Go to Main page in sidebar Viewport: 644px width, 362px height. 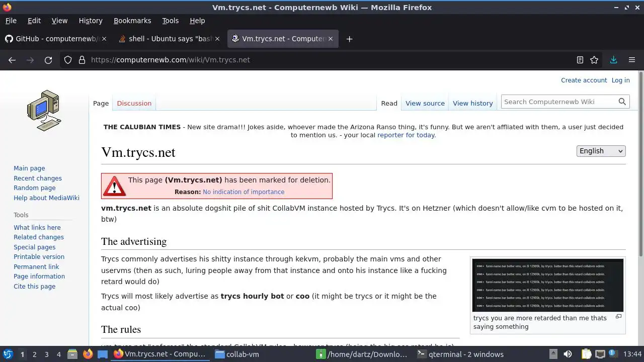pyautogui.click(x=29, y=168)
